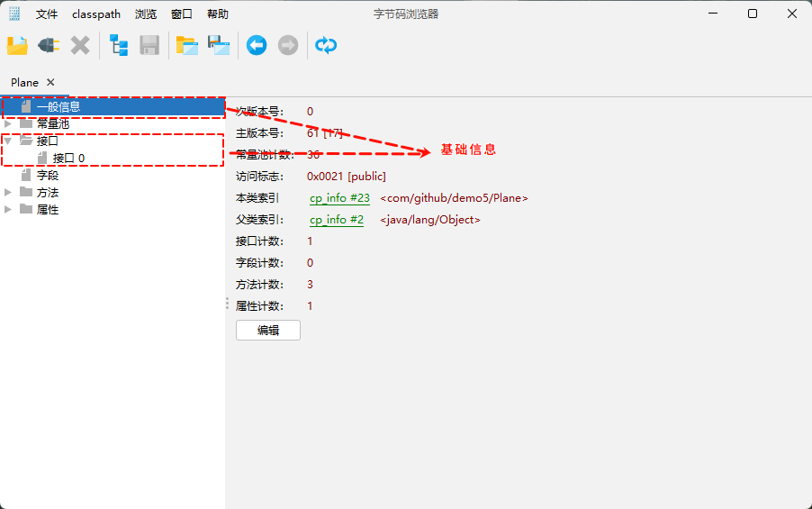Image resolution: width=812 pixels, height=509 pixels.
Task: Select the 接口 0 tree item
Action: point(68,158)
